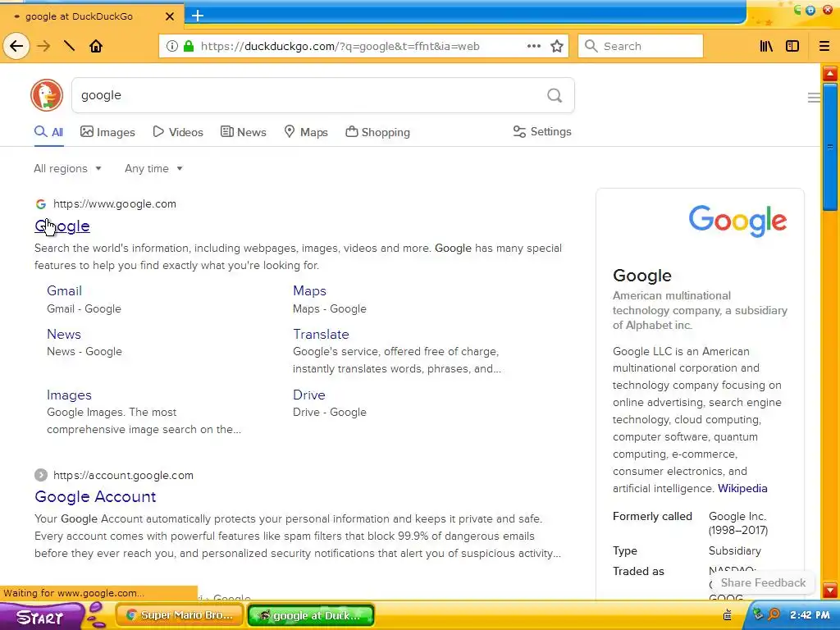The width and height of the screenshot is (840, 630).
Task: Click the Google logo in the info panel
Action: 737,221
